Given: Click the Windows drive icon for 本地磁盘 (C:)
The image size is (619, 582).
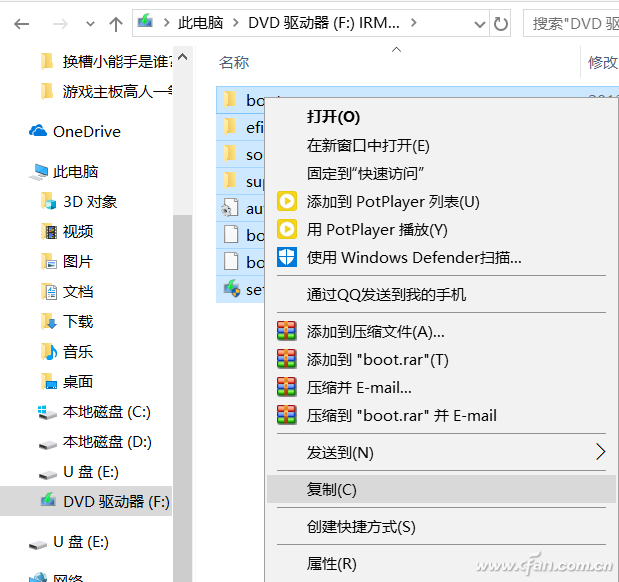Looking at the screenshot, I should click(x=47, y=412).
